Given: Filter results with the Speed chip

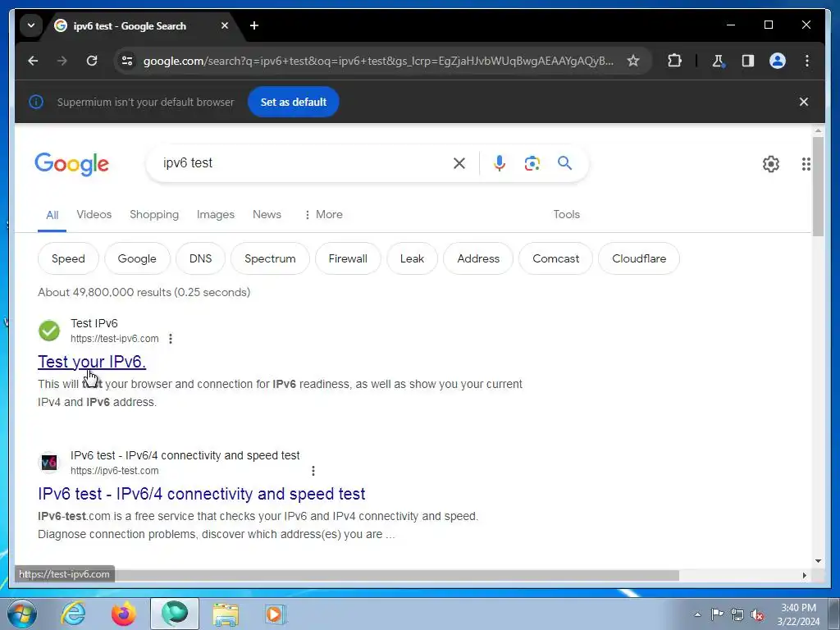Looking at the screenshot, I should click(x=68, y=258).
